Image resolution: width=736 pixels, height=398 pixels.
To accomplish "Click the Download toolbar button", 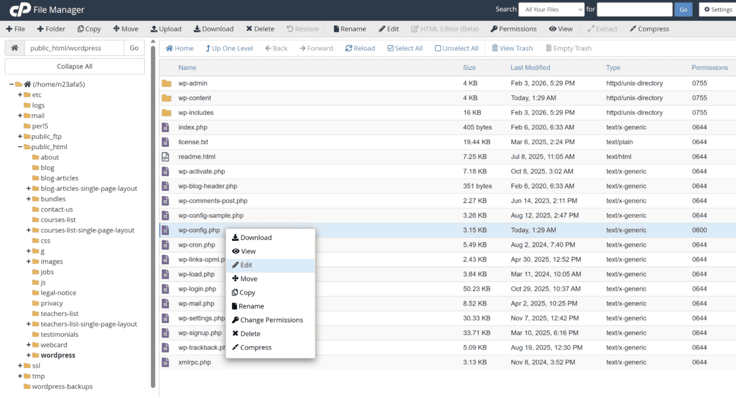I will coord(214,29).
